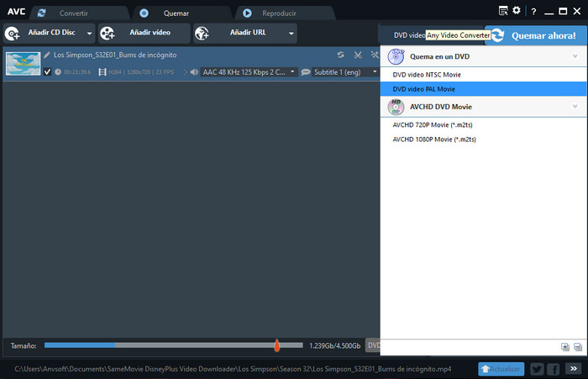Click the add profile icon at panel bottom
Screen dimensions: 588x379
click(565, 347)
